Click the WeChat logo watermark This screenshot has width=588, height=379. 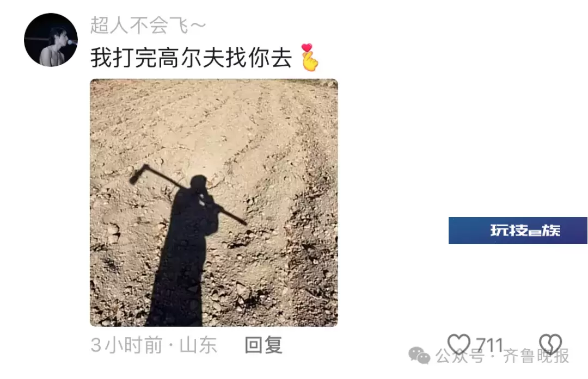[419, 355]
